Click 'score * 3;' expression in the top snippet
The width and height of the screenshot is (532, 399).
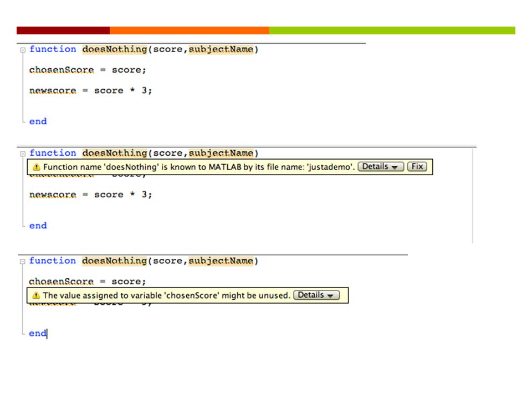click(123, 90)
